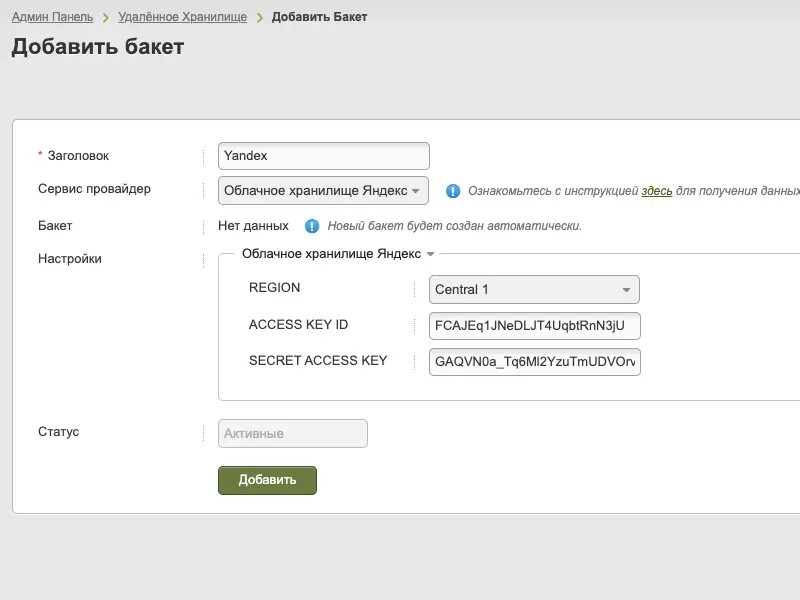
Task: Click the Нет данных bucket text
Action: coord(253,226)
